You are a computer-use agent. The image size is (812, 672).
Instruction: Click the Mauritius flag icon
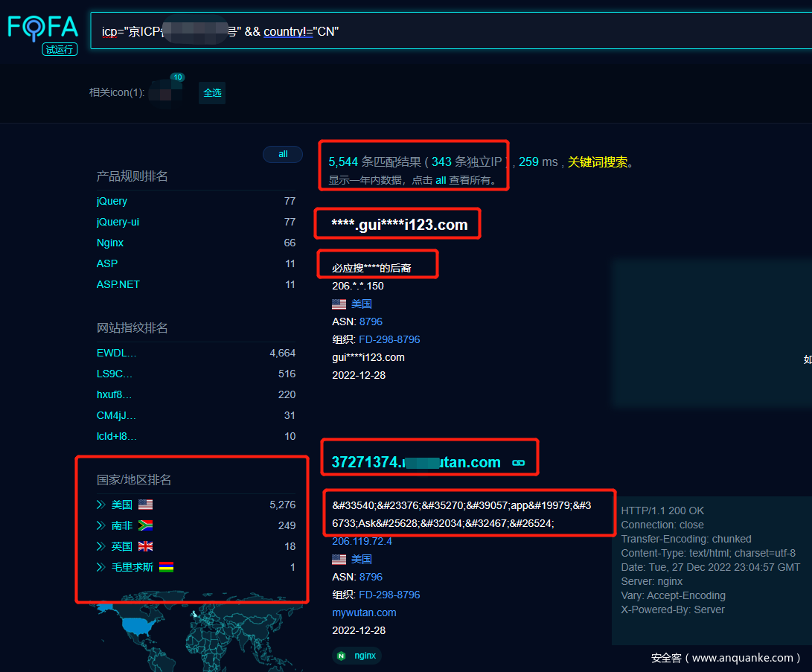pyautogui.click(x=167, y=567)
